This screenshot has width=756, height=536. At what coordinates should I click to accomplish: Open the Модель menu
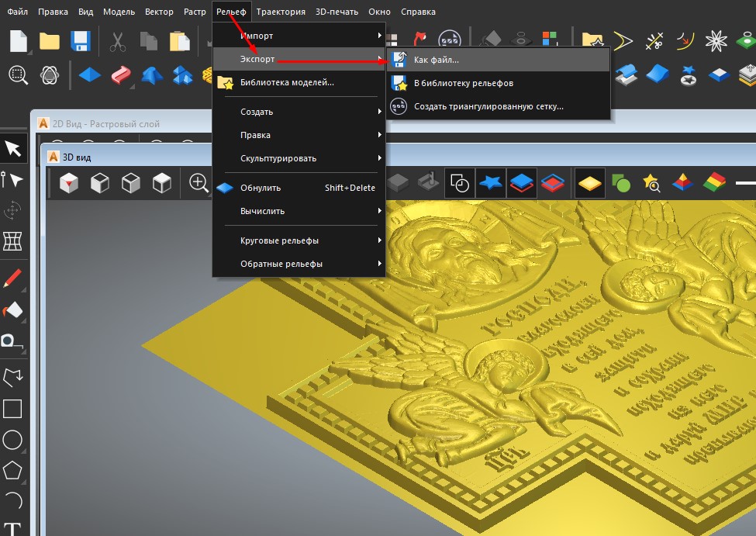pos(119,12)
